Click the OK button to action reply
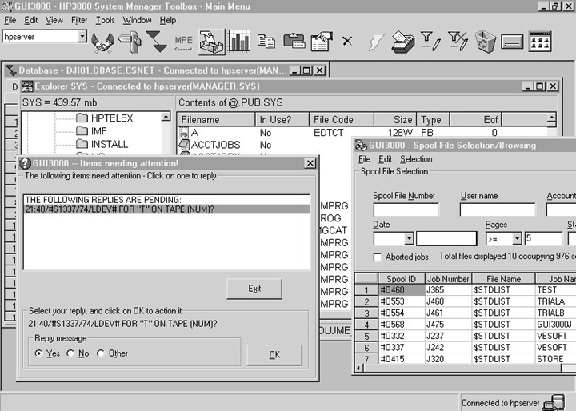Viewport: 576px width, 411px height. [x=274, y=355]
